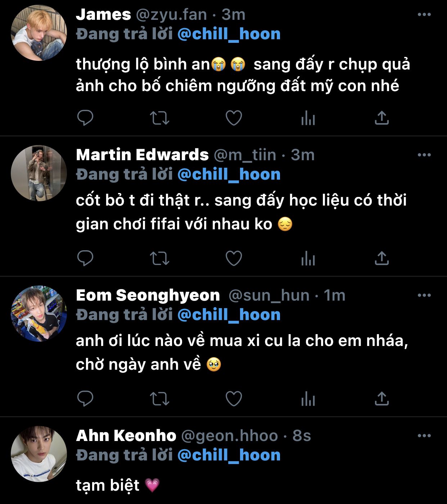View analytics for Eom Seonghyeon's tweet
Image resolution: width=447 pixels, height=504 pixels.
308,399
